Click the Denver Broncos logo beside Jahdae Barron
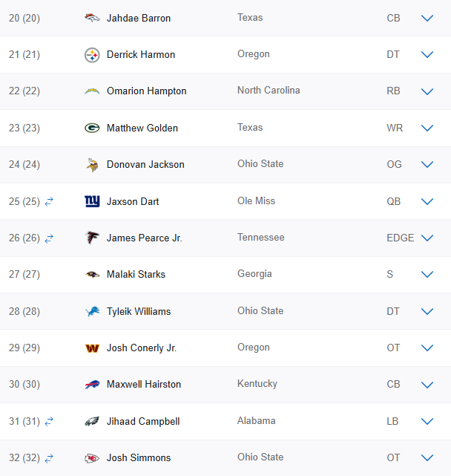 point(92,18)
